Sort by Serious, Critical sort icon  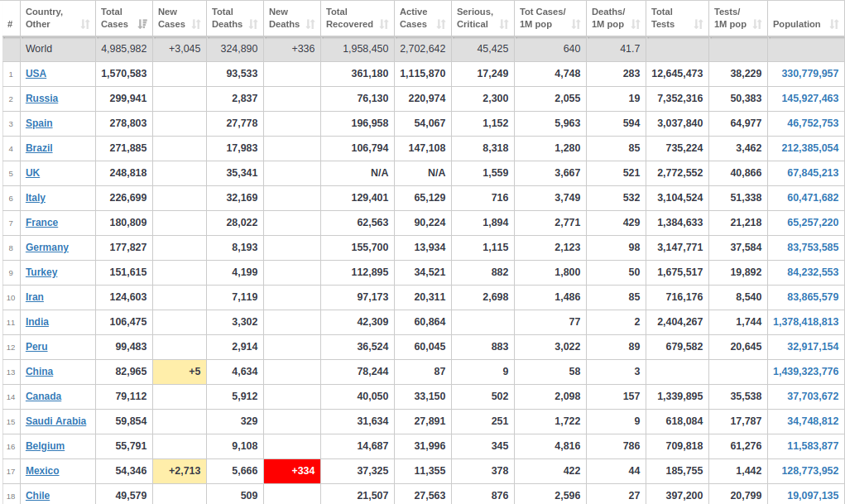click(x=504, y=24)
